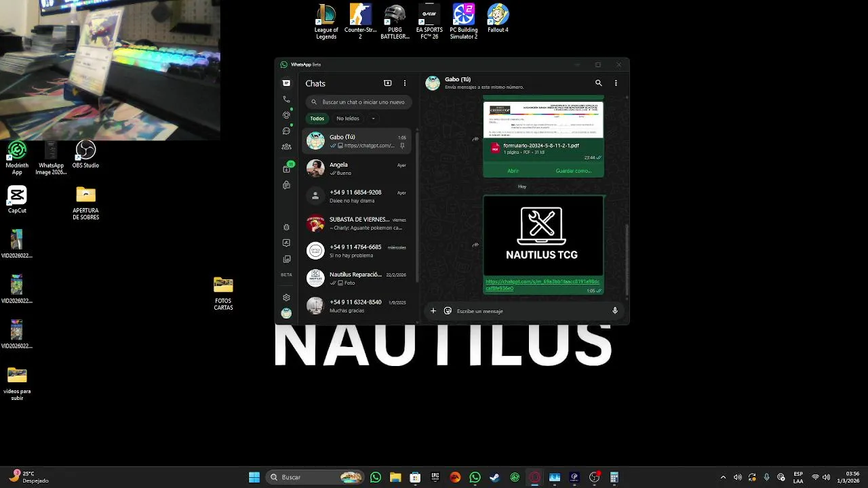Click the chat search field Buscar un chat
868x488 pixels.
[358, 102]
